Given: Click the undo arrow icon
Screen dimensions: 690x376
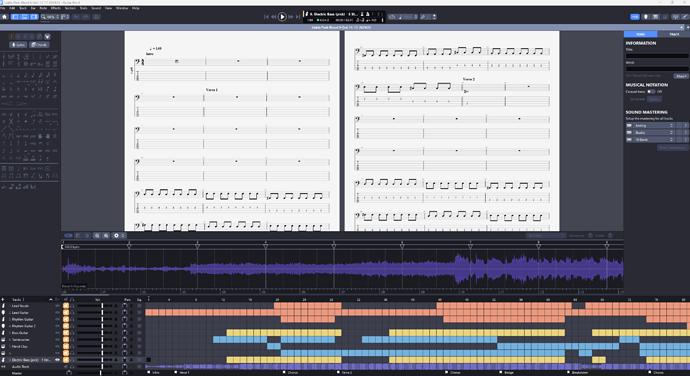Looking at the screenshot, I should click(x=76, y=17).
